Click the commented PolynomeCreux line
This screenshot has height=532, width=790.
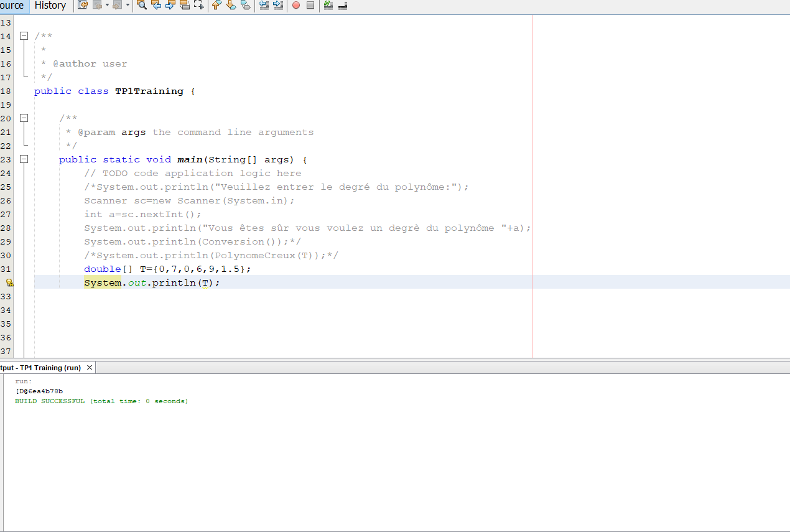click(211, 255)
